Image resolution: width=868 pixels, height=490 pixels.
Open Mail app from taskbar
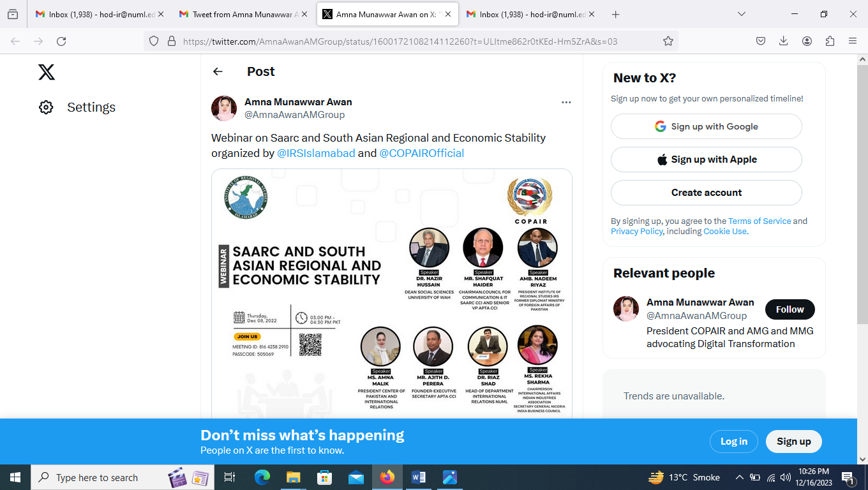(x=355, y=477)
